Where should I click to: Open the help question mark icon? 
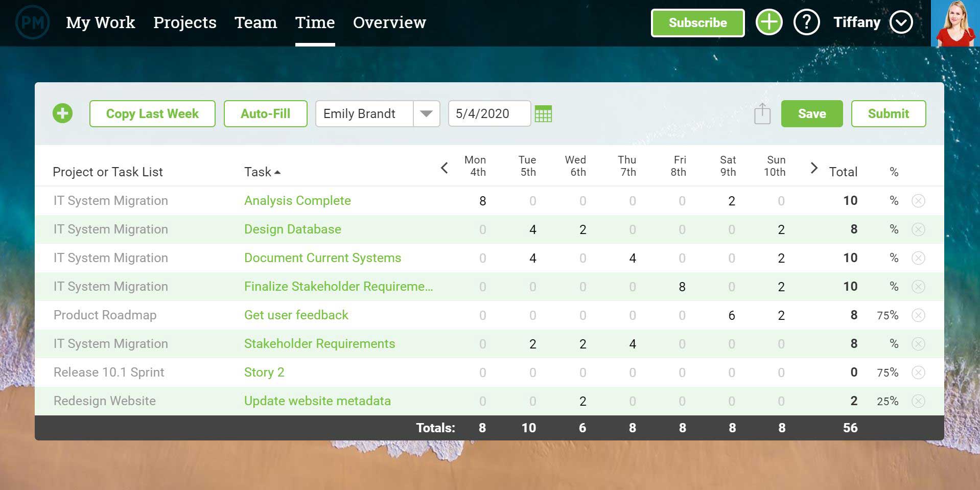tap(806, 22)
